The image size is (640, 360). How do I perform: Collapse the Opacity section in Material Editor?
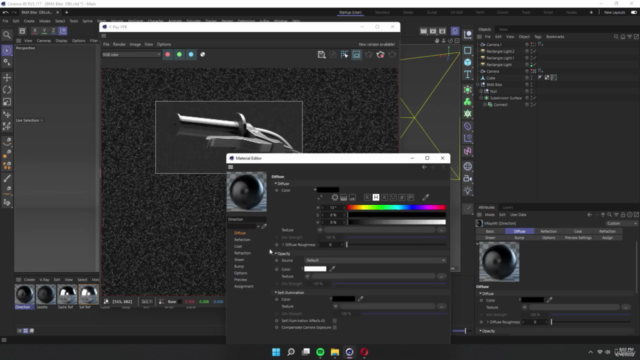(x=276, y=253)
